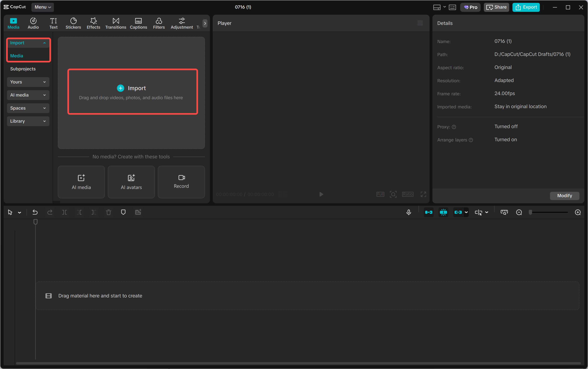Expand the Yours dropdown
This screenshot has height=369, width=588.
(x=28, y=82)
